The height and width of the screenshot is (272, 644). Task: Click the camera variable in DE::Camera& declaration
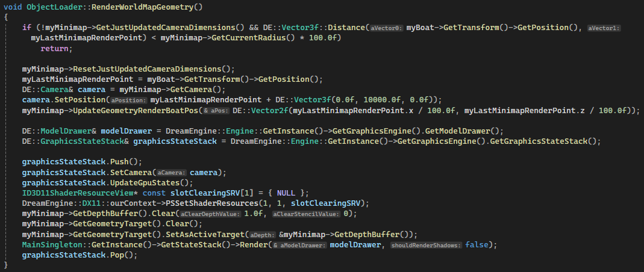click(91, 90)
